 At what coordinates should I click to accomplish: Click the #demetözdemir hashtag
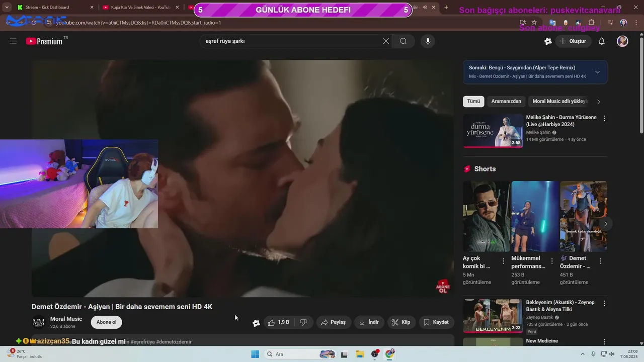coord(174,342)
